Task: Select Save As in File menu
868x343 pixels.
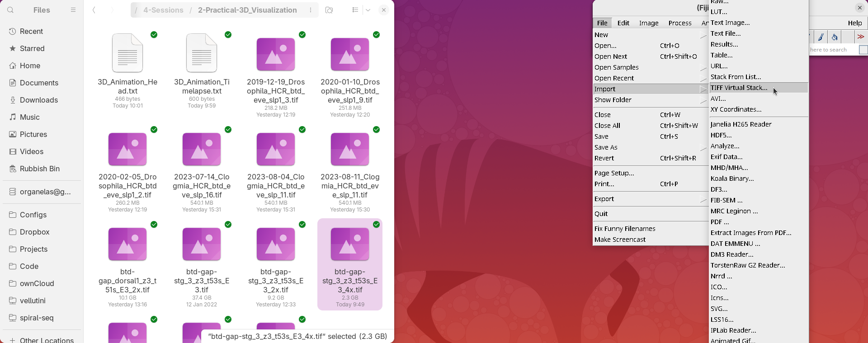Action: (x=606, y=147)
